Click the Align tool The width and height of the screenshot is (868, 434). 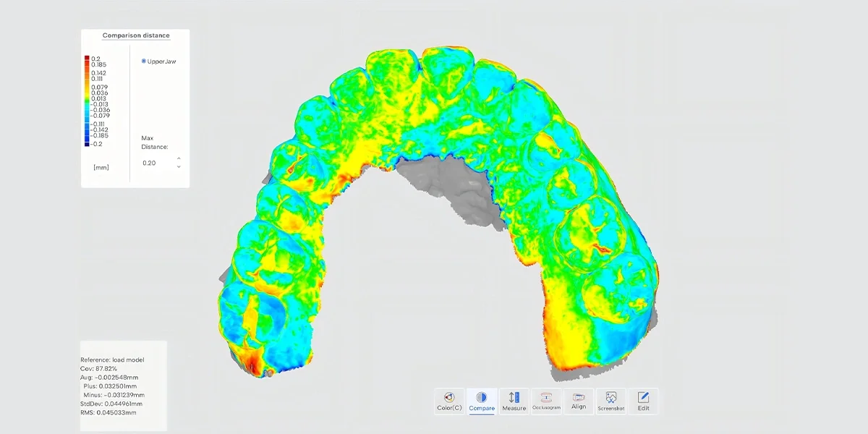point(579,401)
